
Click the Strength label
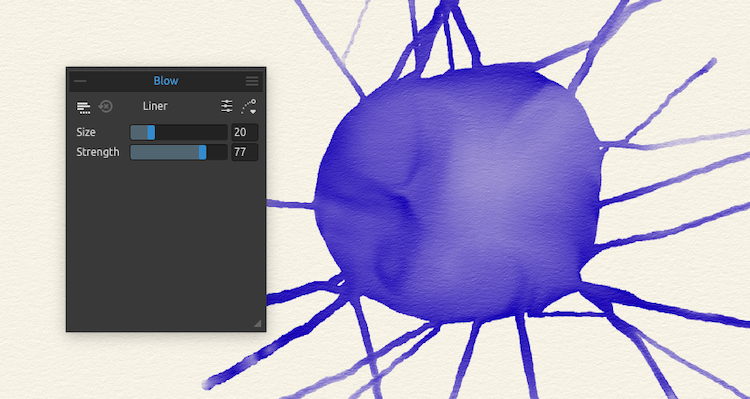coord(98,152)
